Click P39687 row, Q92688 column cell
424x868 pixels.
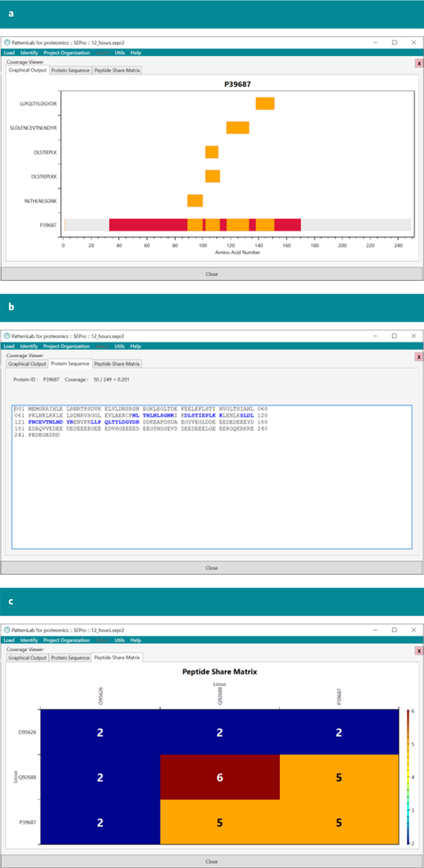pyautogui.click(x=220, y=822)
